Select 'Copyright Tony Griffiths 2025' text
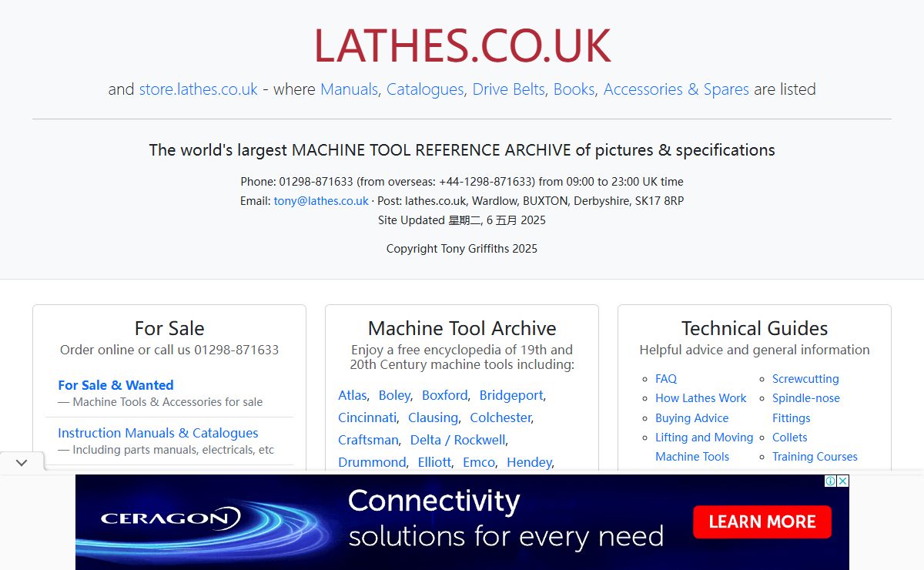The height and width of the screenshot is (570, 924). (x=462, y=249)
